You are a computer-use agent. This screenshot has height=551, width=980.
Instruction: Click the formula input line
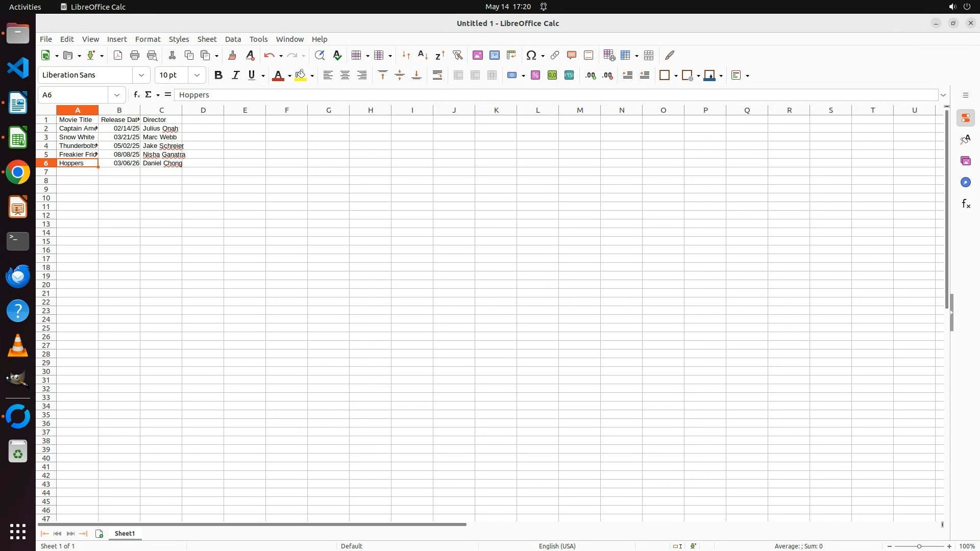tap(556, 95)
